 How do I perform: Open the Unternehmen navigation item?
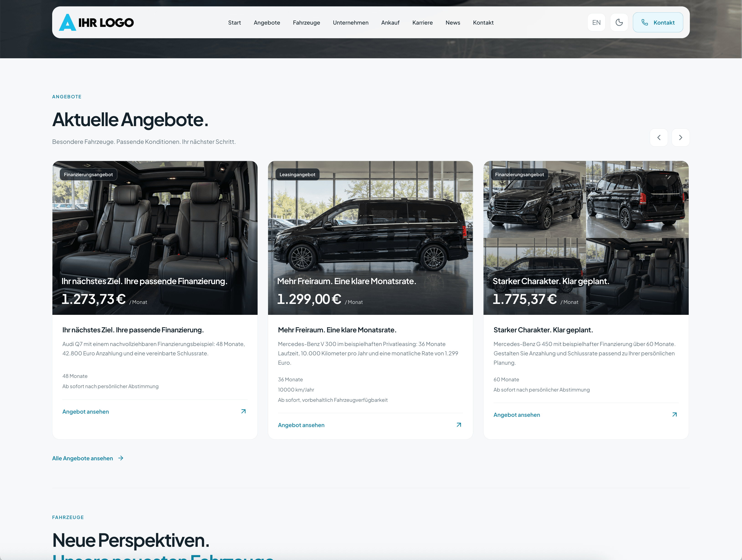coord(351,23)
